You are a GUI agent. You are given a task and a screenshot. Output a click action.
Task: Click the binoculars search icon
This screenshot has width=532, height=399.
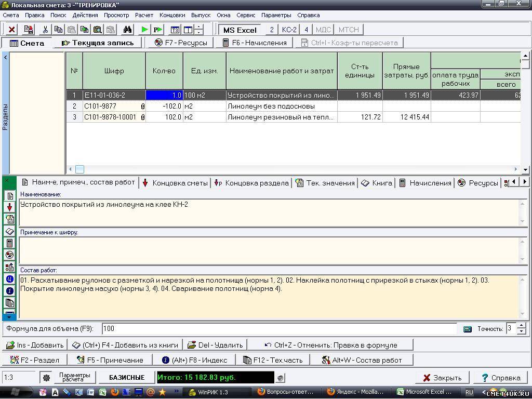tap(127, 30)
